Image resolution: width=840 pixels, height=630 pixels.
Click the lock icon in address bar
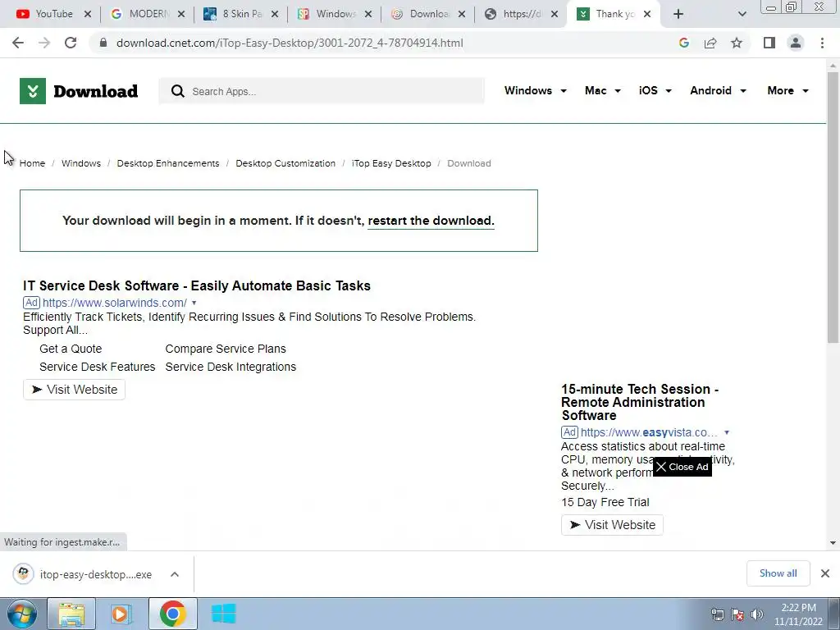click(103, 43)
